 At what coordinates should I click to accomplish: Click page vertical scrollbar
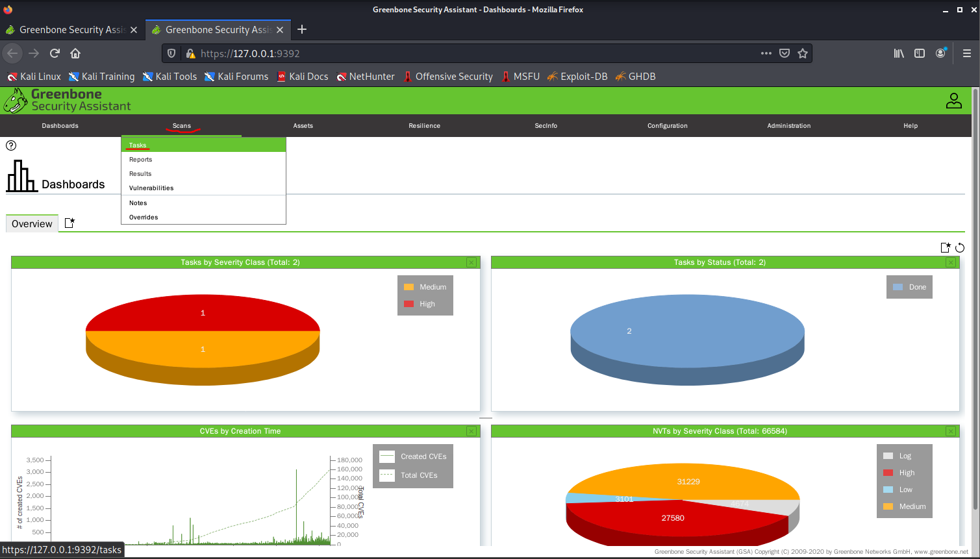975,299
